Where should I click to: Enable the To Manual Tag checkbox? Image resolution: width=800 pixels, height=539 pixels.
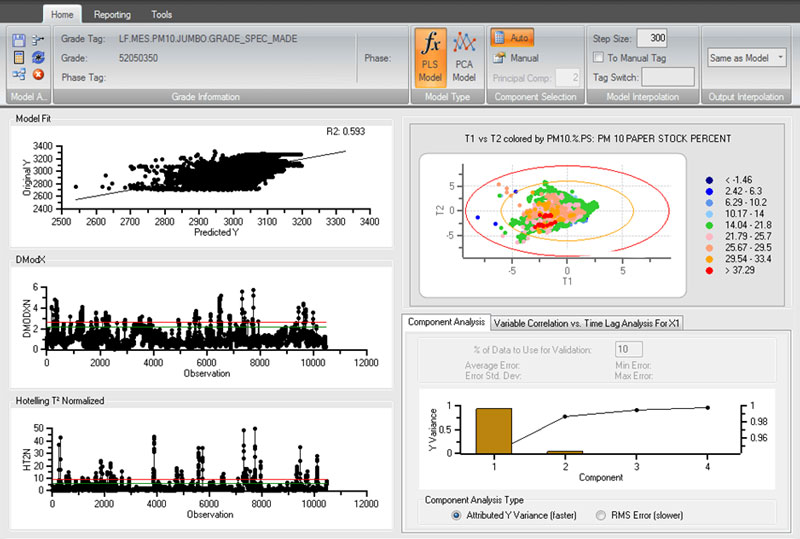[598, 58]
